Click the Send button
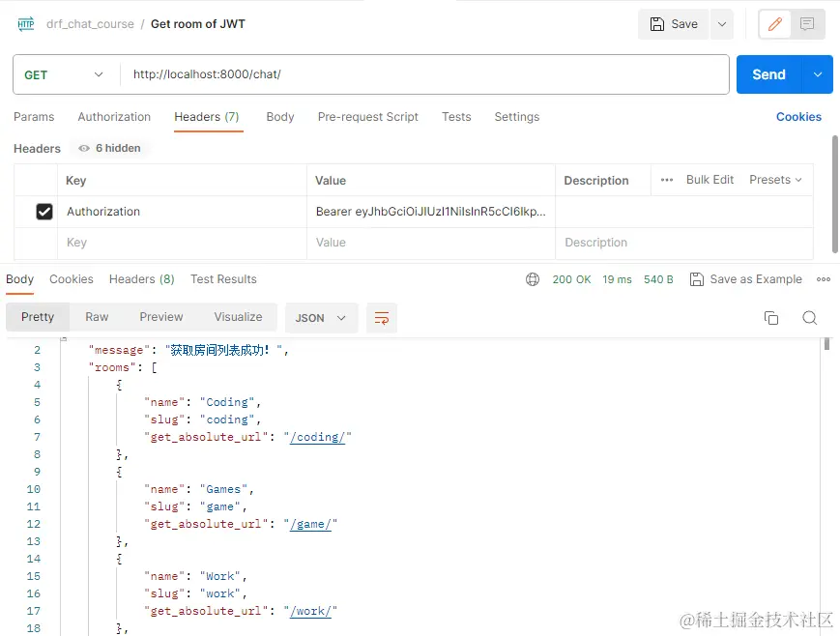Viewport: 840px width, 636px height. pyautogui.click(x=768, y=73)
